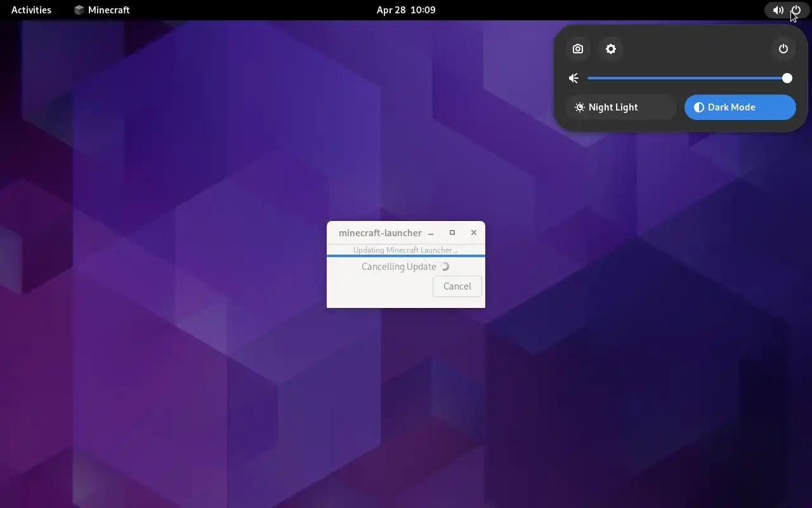Image resolution: width=812 pixels, height=508 pixels.
Task: Take a screenshot with the camera icon
Action: click(578, 49)
